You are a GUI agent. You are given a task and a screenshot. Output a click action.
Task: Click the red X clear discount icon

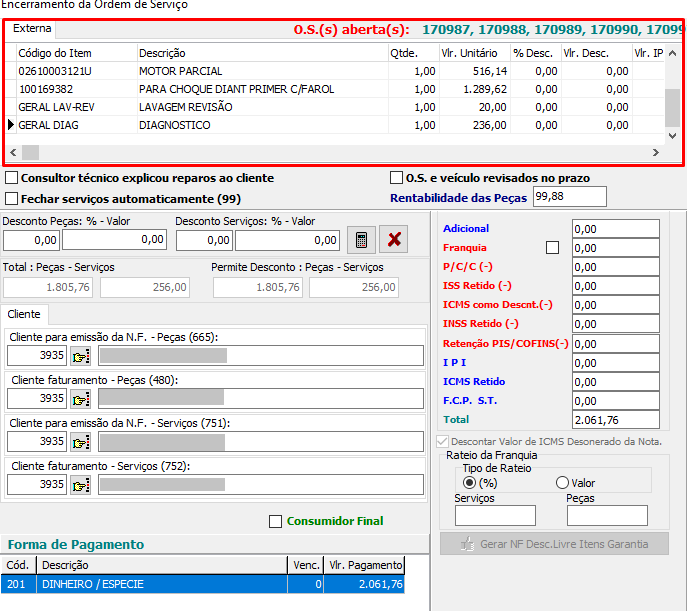pyautogui.click(x=395, y=240)
